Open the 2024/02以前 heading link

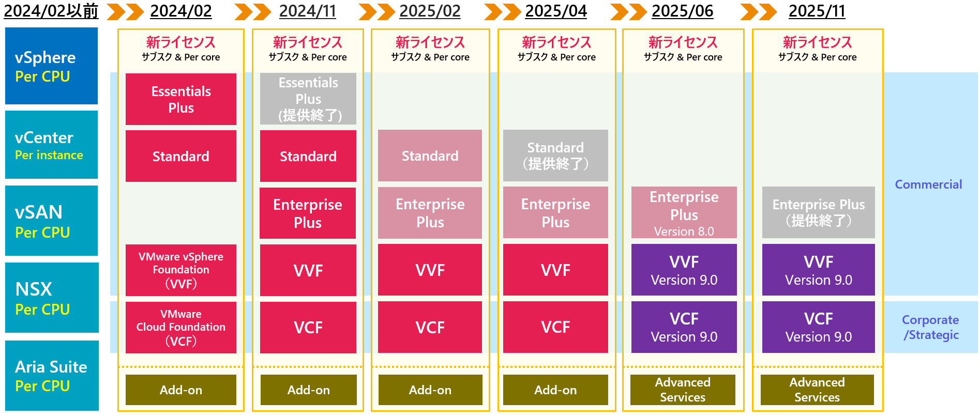point(51,11)
